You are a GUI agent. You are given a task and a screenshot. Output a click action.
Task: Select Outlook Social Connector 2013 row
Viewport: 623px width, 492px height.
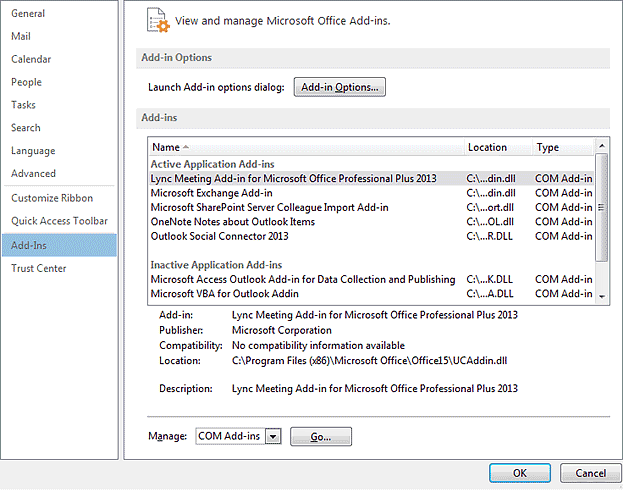[371, 236]
